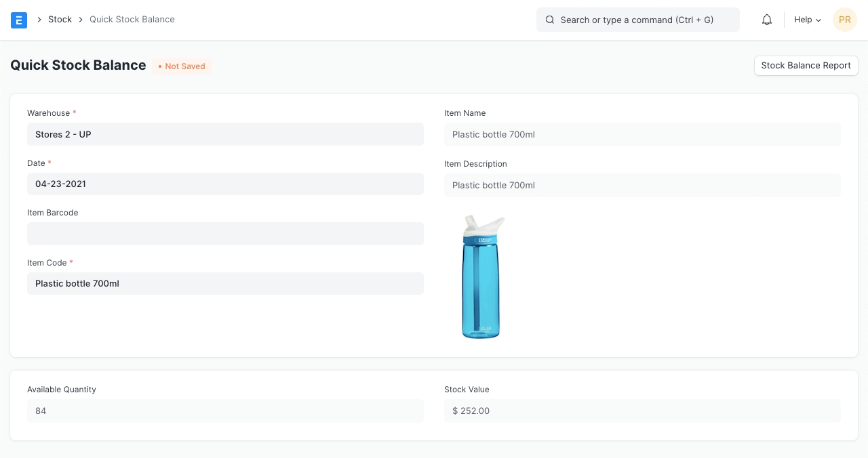Image resolution: width=868 pixels, height=458 pixels.
Task: Click the Item Name field
Action: pyautogui.click(x=642, y=134)
